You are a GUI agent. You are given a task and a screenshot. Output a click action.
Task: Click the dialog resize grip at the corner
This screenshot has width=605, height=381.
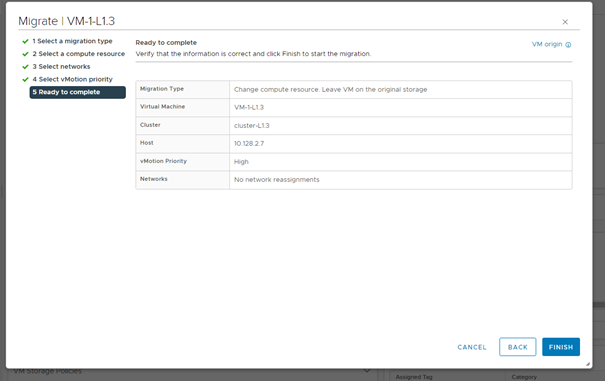(588, 364)
